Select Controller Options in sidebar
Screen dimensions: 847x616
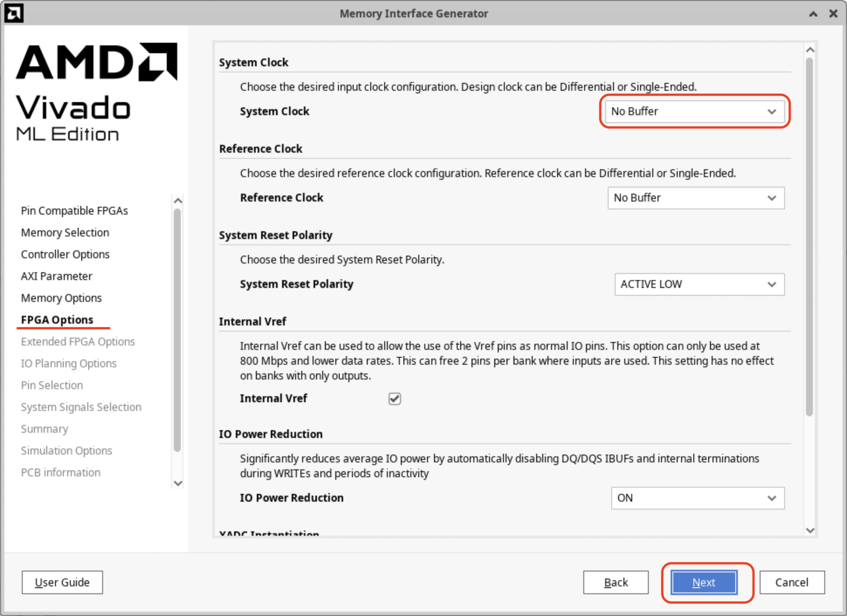pos(65,254)
